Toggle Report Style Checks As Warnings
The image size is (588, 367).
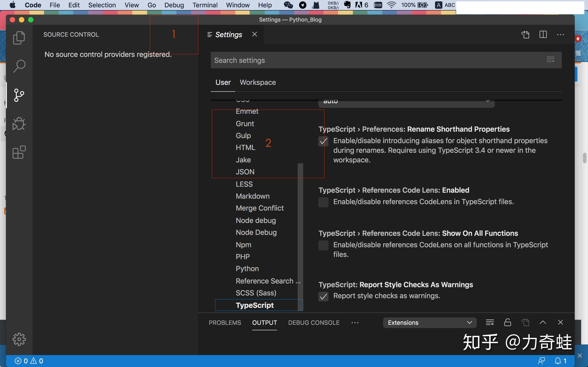tap(323, 296)
